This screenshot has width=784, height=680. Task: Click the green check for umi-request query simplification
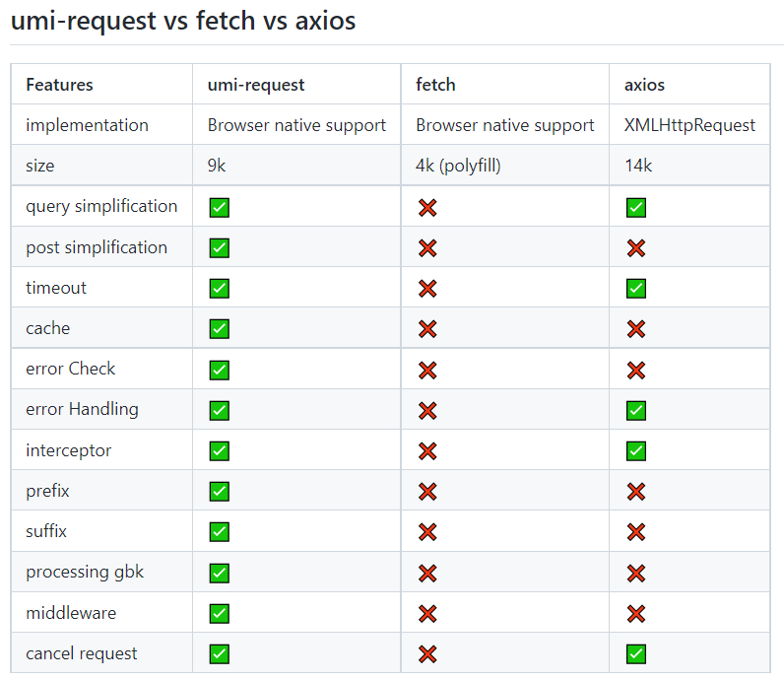point(219,207)
